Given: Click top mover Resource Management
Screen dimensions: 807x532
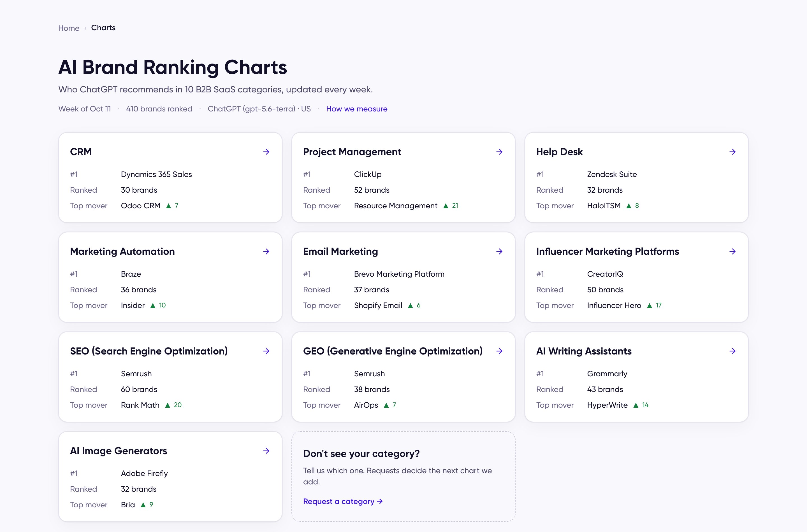Looking at the screenshot, I should coord(396,206).
